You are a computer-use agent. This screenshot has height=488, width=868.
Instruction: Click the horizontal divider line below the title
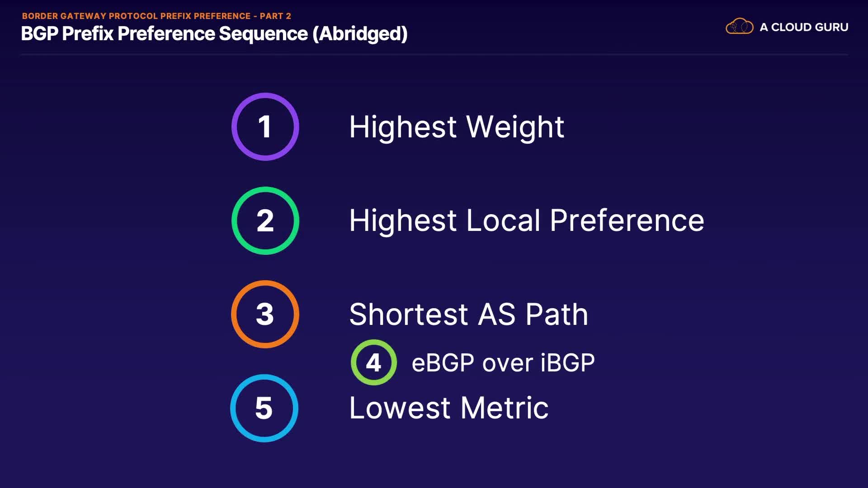pyautogui.click(x=434, y=55)
